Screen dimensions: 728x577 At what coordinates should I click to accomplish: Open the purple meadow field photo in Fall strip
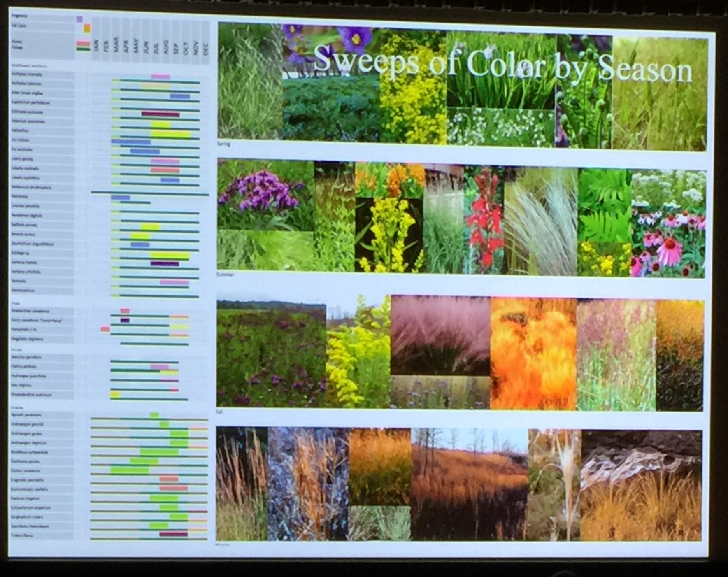point(272,354)
